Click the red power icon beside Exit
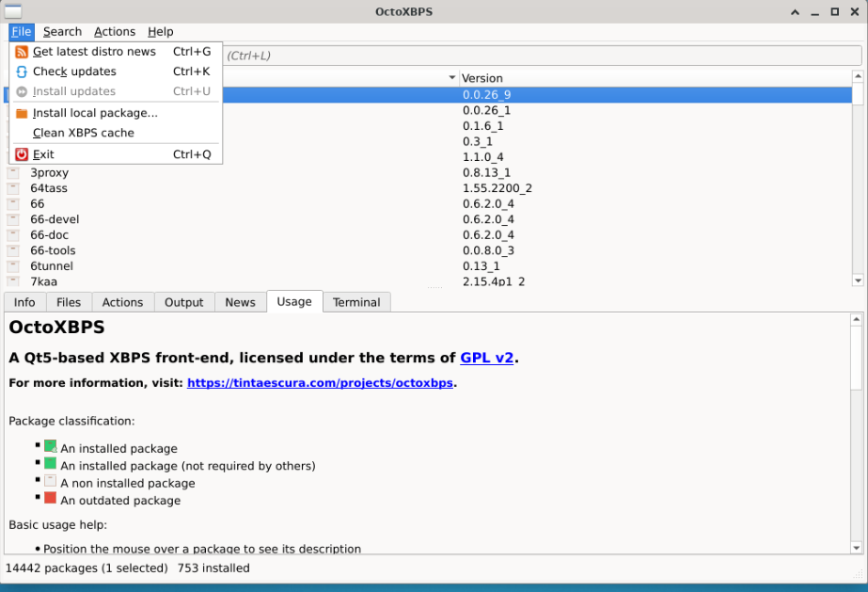This screenshot has height=592, width=868. [x=22, y=154]
